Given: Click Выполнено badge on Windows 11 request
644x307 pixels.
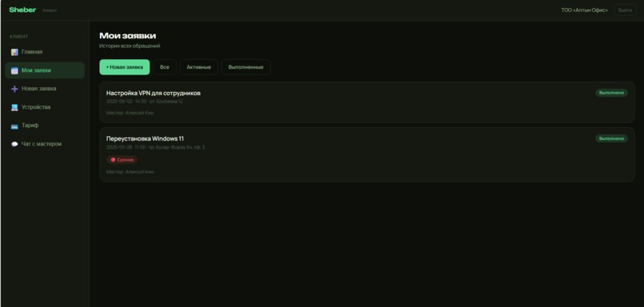Looking at the screenshot, I should click(x=611, y=138).
